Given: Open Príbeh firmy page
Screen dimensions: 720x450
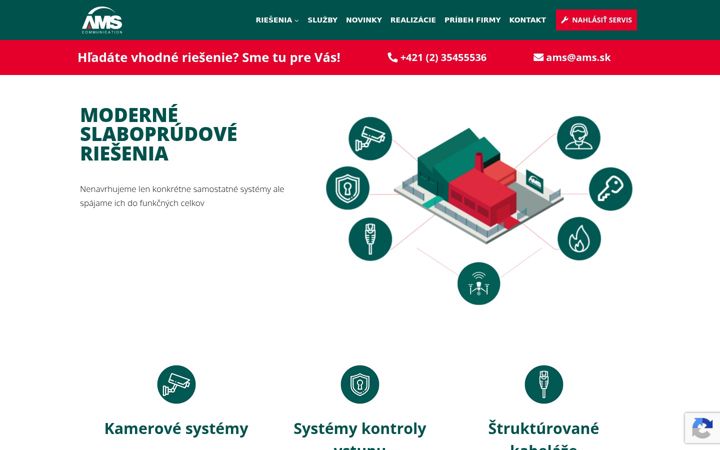Looking at the screenshot, I should point(472,20).
